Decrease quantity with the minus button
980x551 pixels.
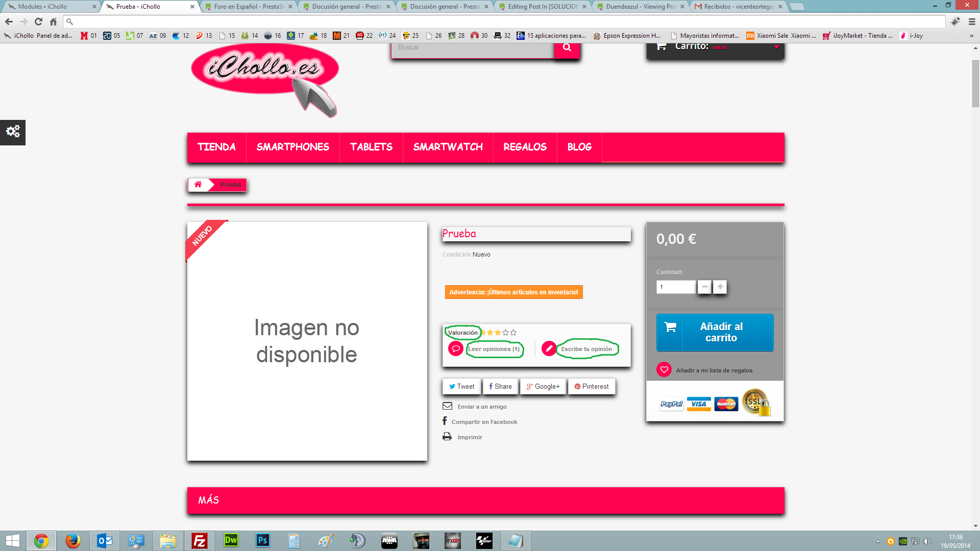[704, 287]
